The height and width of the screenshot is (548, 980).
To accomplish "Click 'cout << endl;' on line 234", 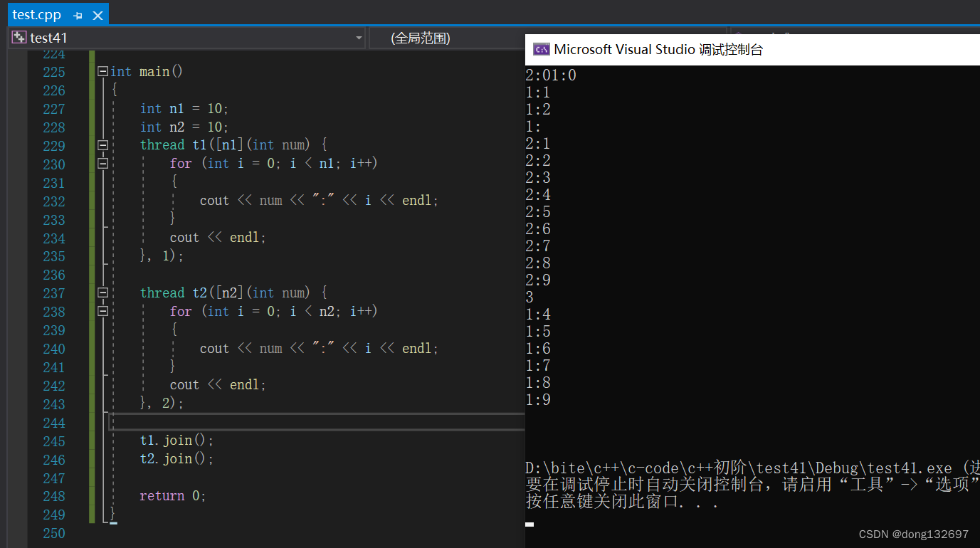I will (218, 238).
